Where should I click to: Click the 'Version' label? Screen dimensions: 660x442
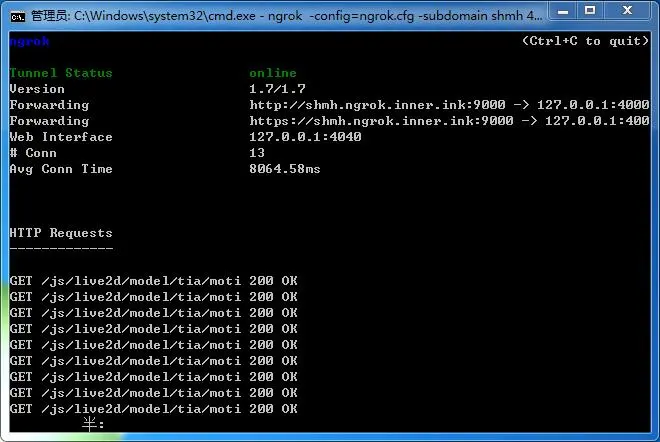[x=37, y=89]
